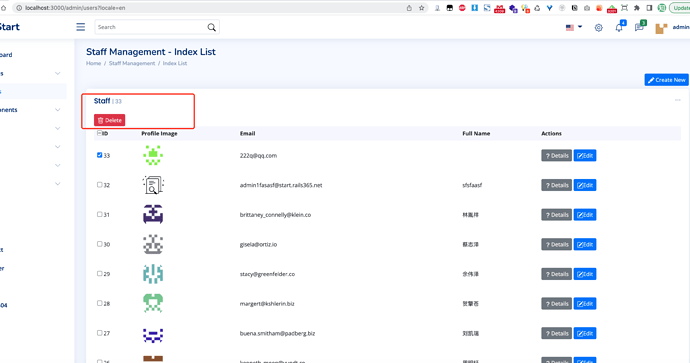The height and width of the screenshot is (363, 690).
Task: Click the Email column header
Action: pyautogui.click(x=247, y=133)
